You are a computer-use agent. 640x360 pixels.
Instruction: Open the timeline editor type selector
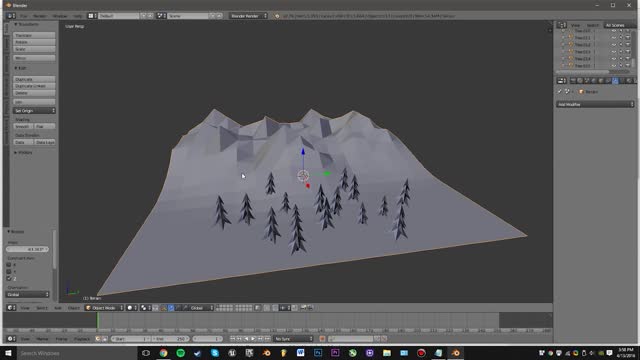(x=11, y=339)
